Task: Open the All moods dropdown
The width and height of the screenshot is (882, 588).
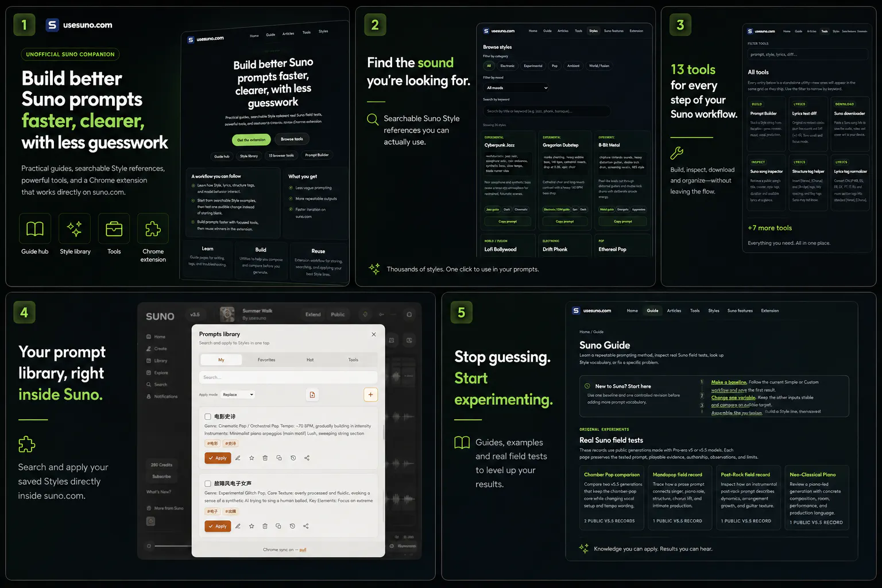Action: [517, 88]
